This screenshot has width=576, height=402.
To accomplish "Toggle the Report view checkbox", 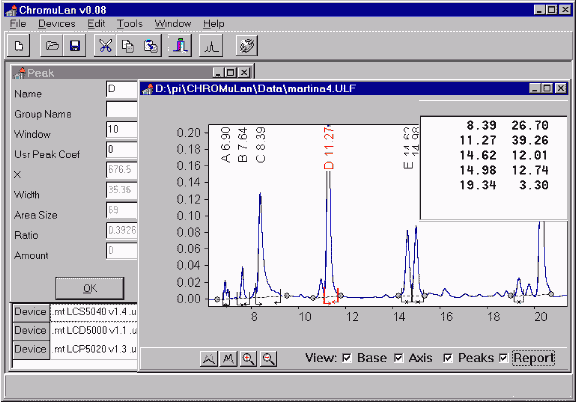I will click(x=503, y=358).
